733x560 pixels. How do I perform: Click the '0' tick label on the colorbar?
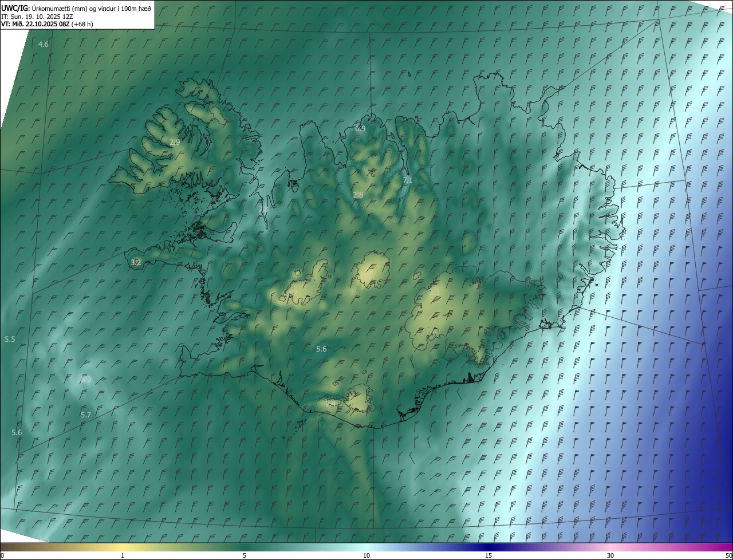2,555
